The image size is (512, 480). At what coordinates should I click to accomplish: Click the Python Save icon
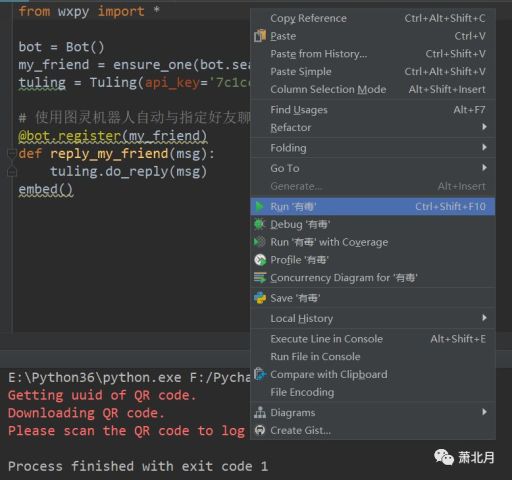tap(260, 298)
